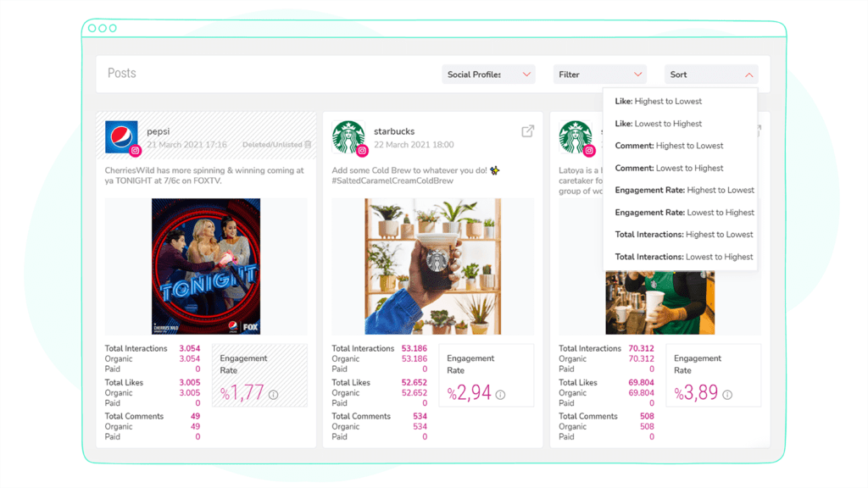Click the Total Likes value 69.804
This screenshot has height=488, width=868.
click(641, 382)
